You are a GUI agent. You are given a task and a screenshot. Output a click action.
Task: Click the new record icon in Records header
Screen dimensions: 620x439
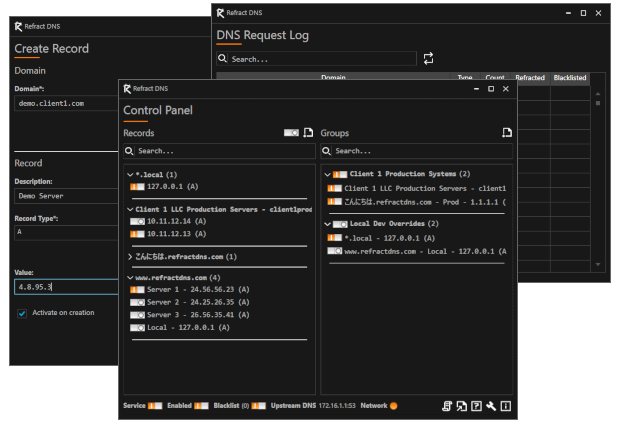click(x=308, y=132)
